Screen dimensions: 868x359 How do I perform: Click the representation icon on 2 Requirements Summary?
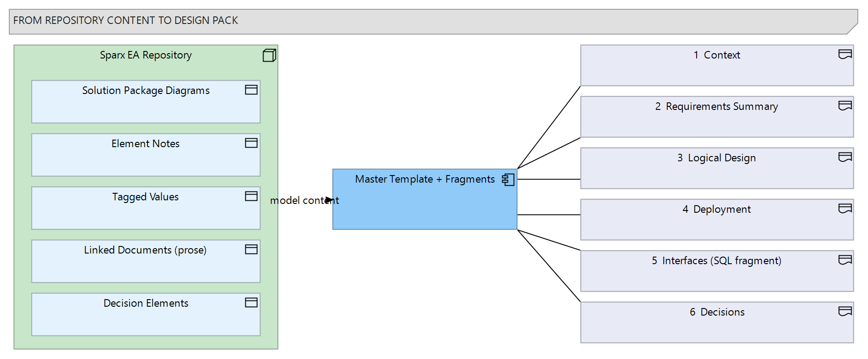[845, 105]
